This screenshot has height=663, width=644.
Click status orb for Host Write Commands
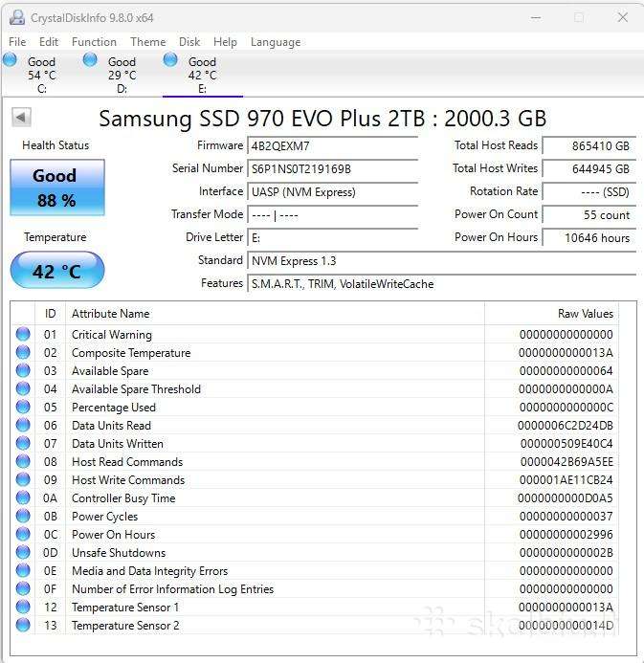pyautogui.click(x=23, y=479)
